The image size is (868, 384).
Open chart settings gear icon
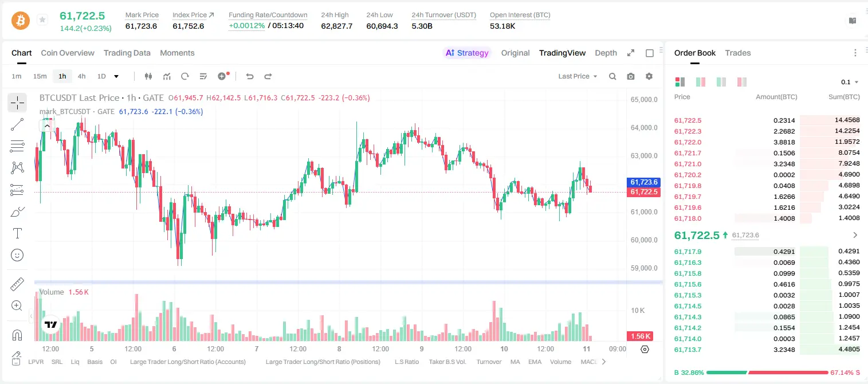point(649,76)
